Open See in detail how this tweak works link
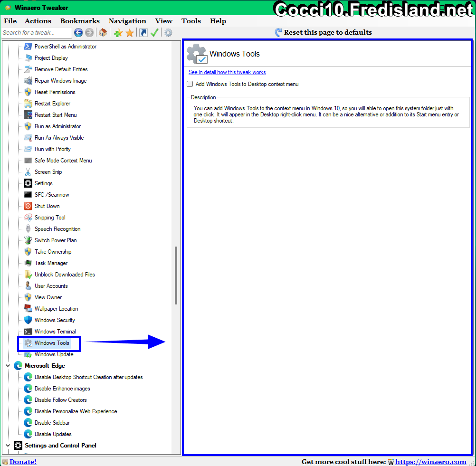The height and width of the screenshot is (466, 476). click(227, 72)
